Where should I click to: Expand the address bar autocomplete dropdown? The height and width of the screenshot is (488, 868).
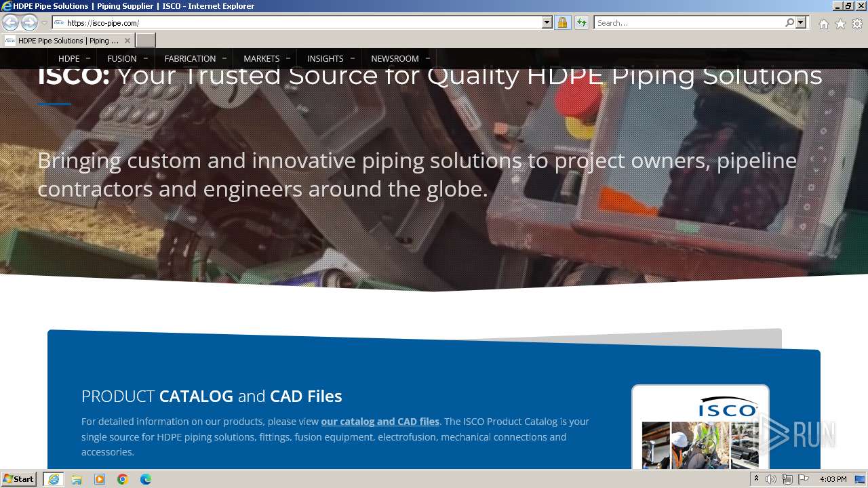(x=547, y=23)
